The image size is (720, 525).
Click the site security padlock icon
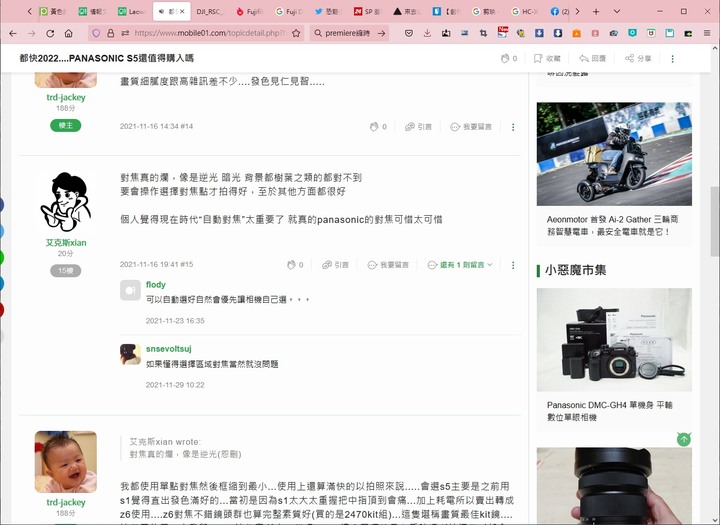(x=110, y=33)
